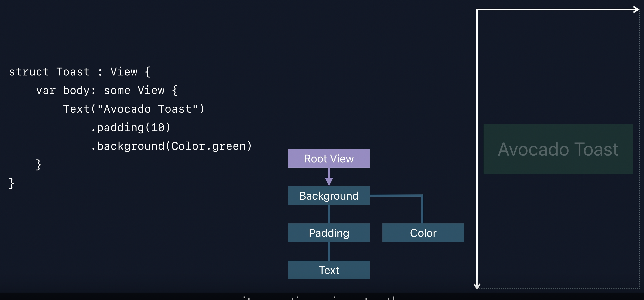This screenshot has width=644, height=300.
Task: Select the Padding node box
Action: (x=329, y=233)
